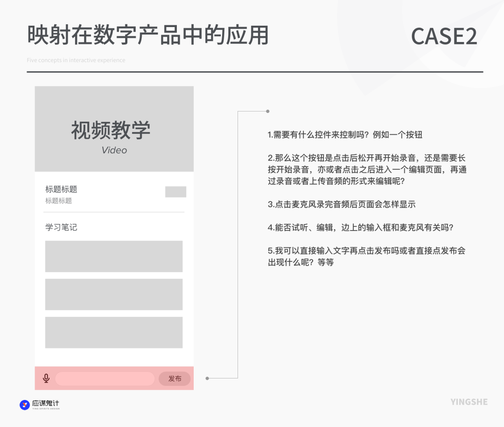Click the blue 应谋鬼计 logo icon
504x427 pixels.
[x=25, y=405]
